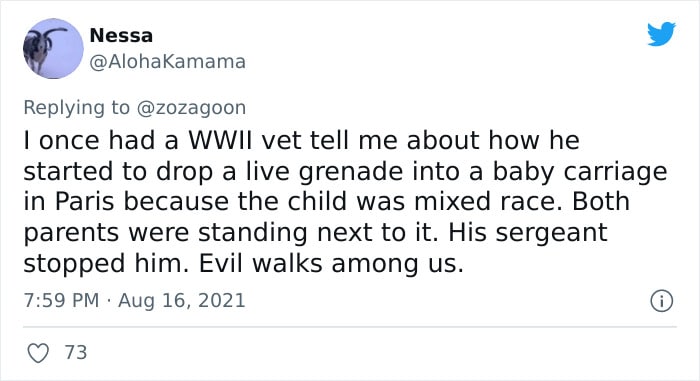Click the Aug 16, 2021 date
The image size is (700, 381).
pos(182,301)
